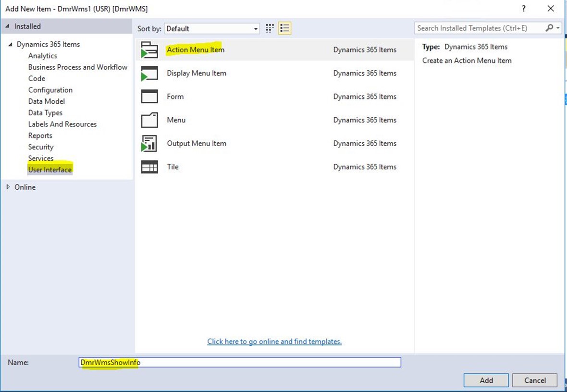Open the dialog help question mark
The width and height of the screenshot is (567, 392).
(524, 8)
